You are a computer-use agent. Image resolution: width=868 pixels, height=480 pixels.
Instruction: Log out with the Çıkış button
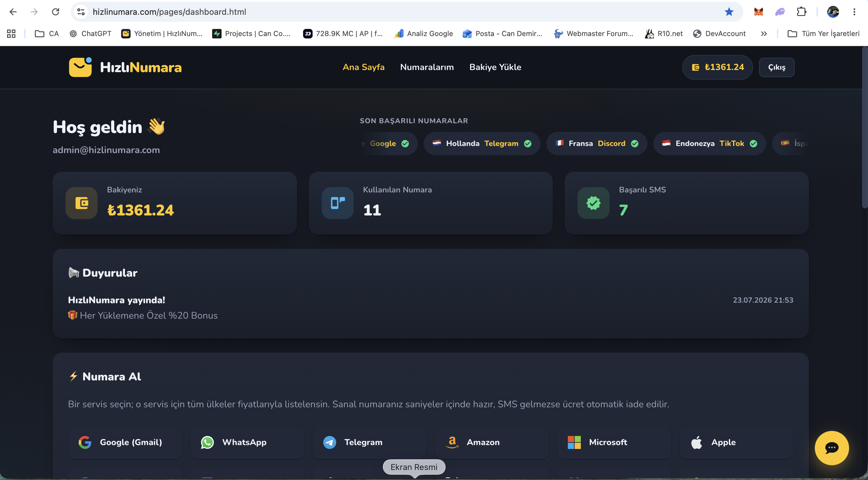(x=777, y=67)
